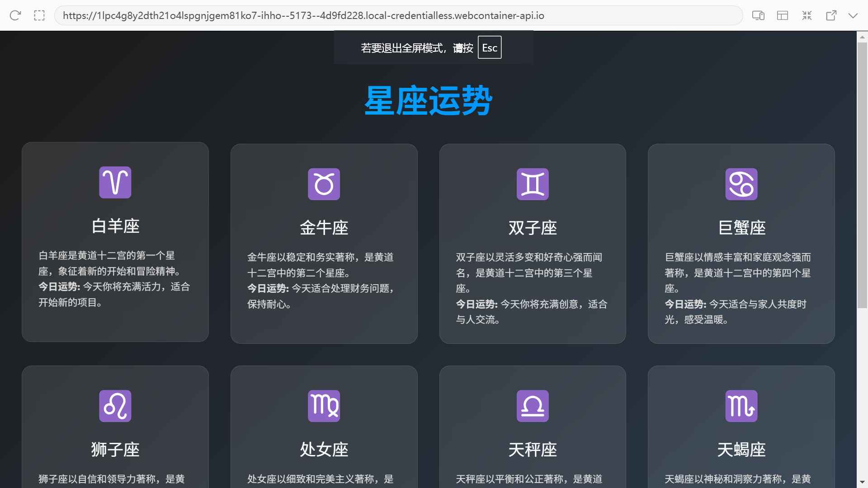The width and height of the screenshot is (868, 488).
Task: Click the 星座运势 page heading
Action: click(x=428, y=100)
